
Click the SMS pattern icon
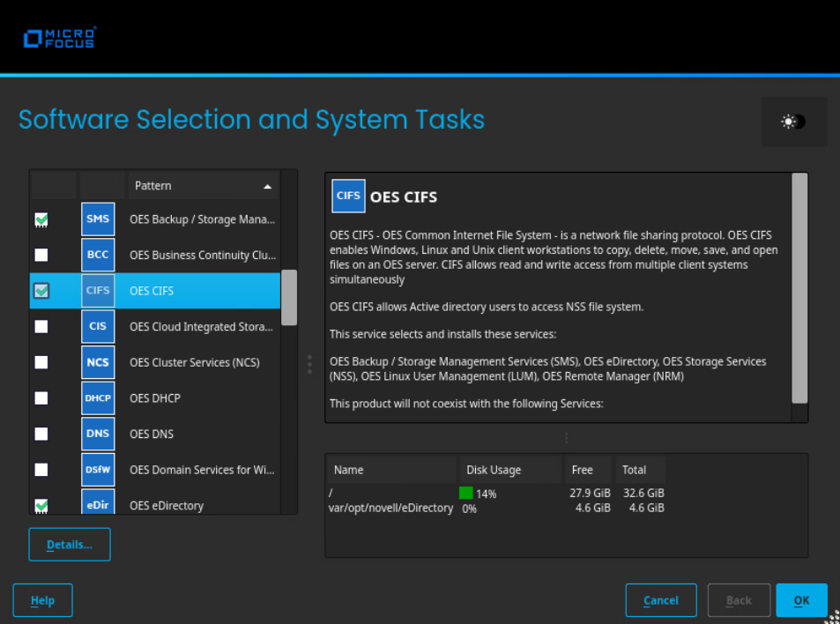coord(98,219)
